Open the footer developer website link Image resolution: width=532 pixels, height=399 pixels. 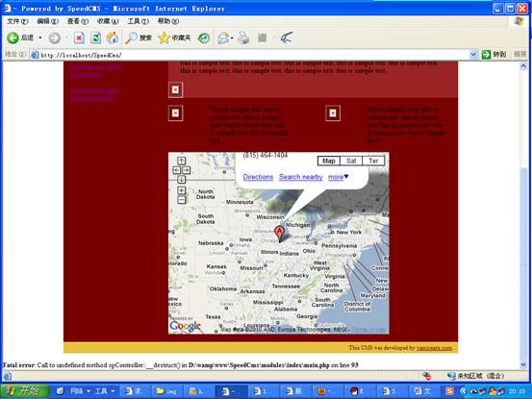click(x=434, y=348)
